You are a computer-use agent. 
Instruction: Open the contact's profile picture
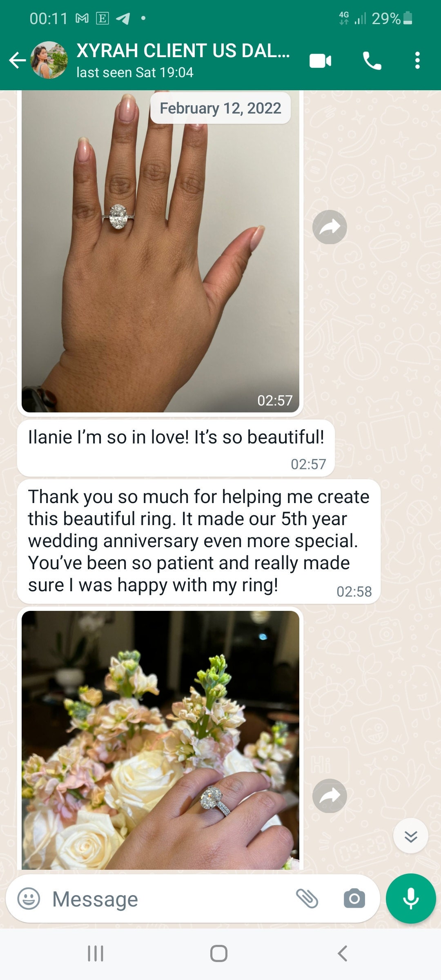click(49, 60)
